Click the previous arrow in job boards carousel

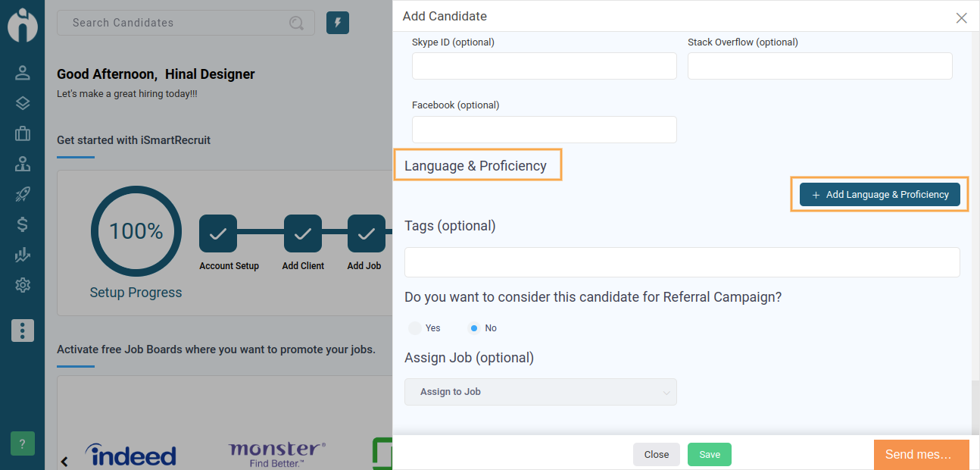(64, 461)
